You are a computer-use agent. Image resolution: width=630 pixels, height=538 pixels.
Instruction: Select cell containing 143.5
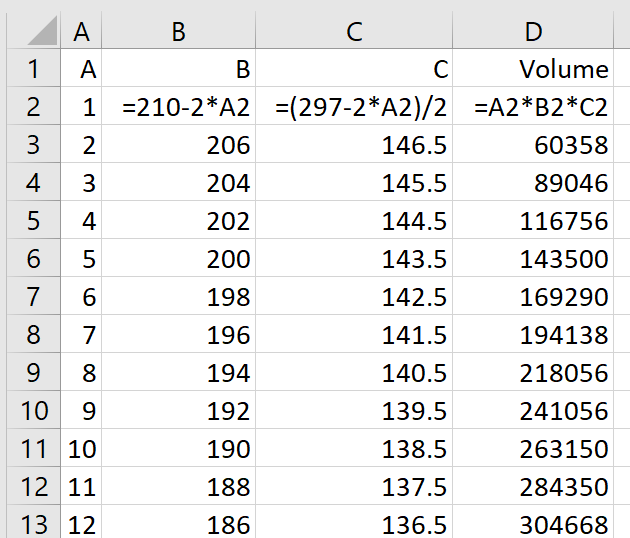coord(355,258)
